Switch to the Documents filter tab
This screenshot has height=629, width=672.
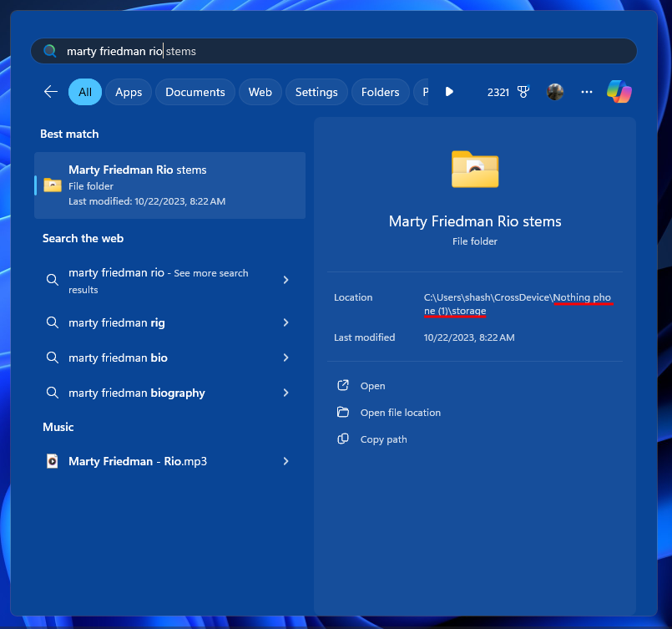click(195, 92)
